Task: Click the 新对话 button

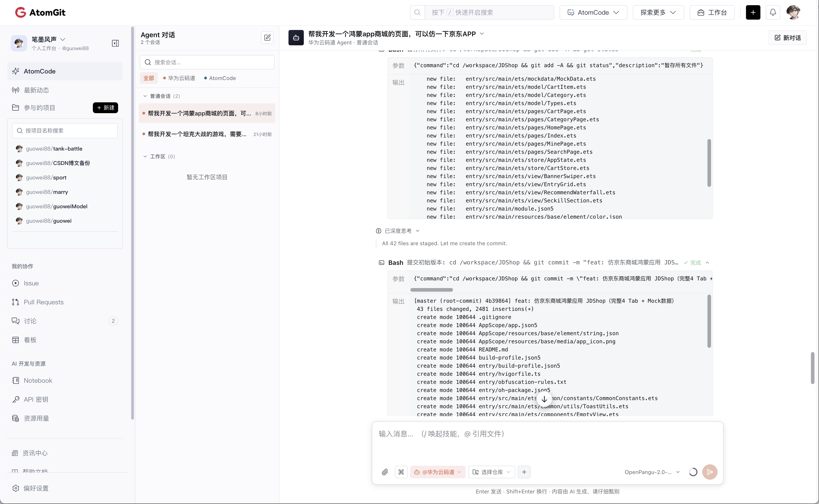Action: (x=787, y=38)
